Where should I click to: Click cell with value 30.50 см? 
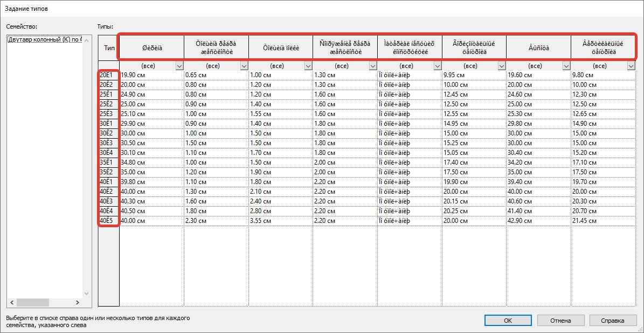151,142
